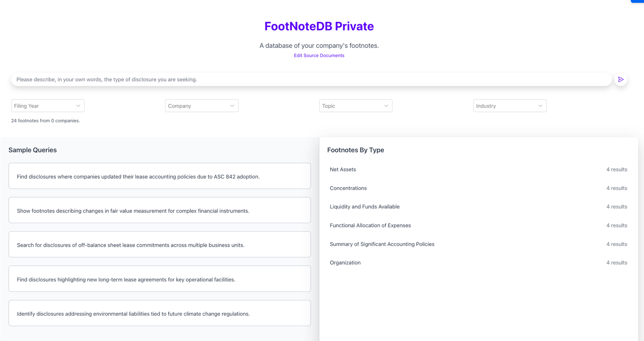Click the Topic dropdown chevron icon

coord(386,105)
